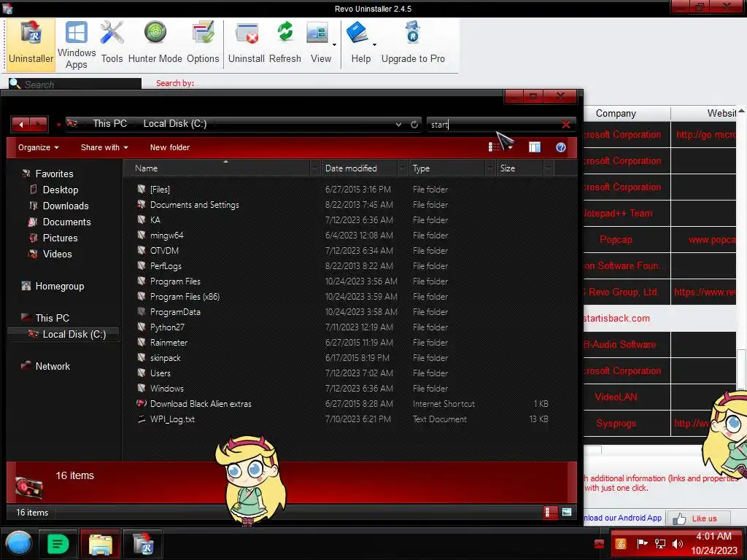Select This PC in navigation pane
Image resolution: width=747 pixels, height=560 pixels.
(52, 318)
